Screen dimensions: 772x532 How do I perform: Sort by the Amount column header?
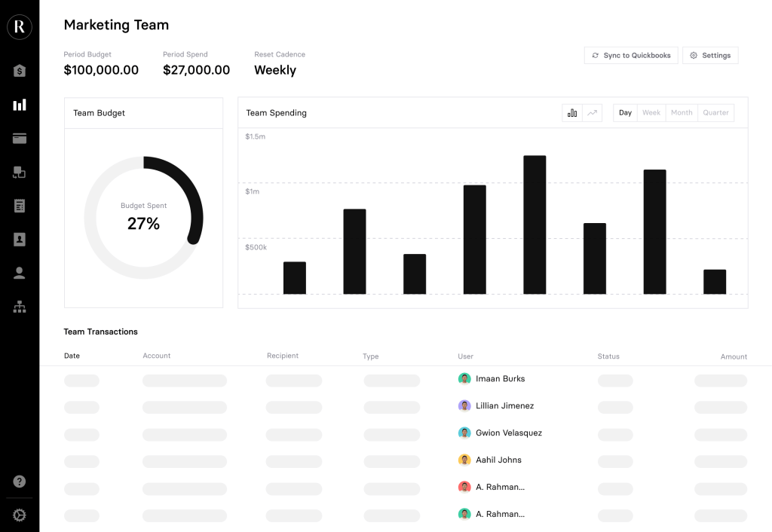tap(734, 356)
